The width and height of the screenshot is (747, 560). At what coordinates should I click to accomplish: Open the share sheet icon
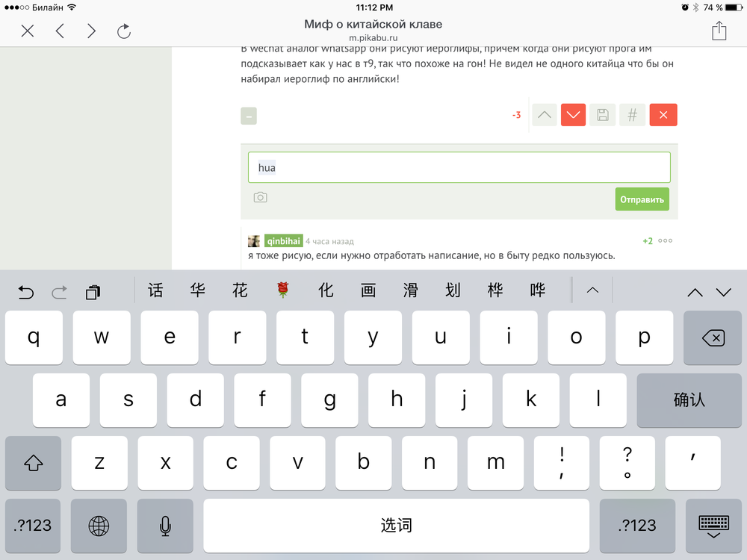point(719,31)
